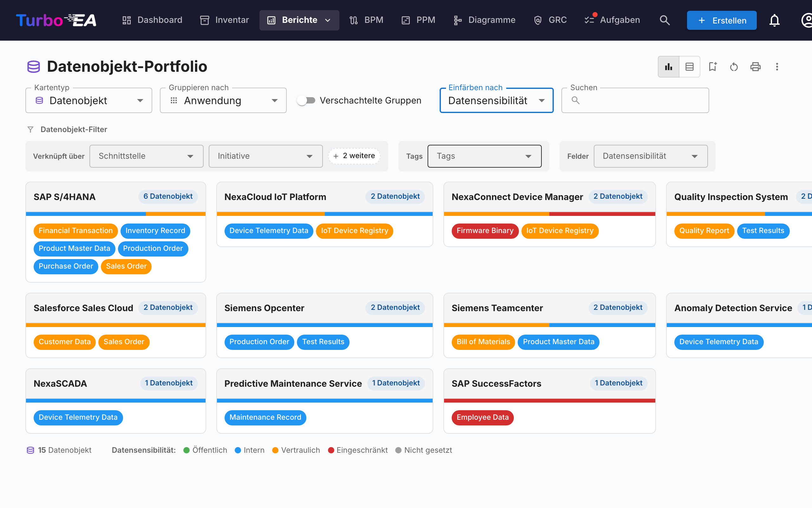This screenshot has height=508, width=812.
Task: Click the Öffentlich green legend dot
Action: tap(187, 450)
